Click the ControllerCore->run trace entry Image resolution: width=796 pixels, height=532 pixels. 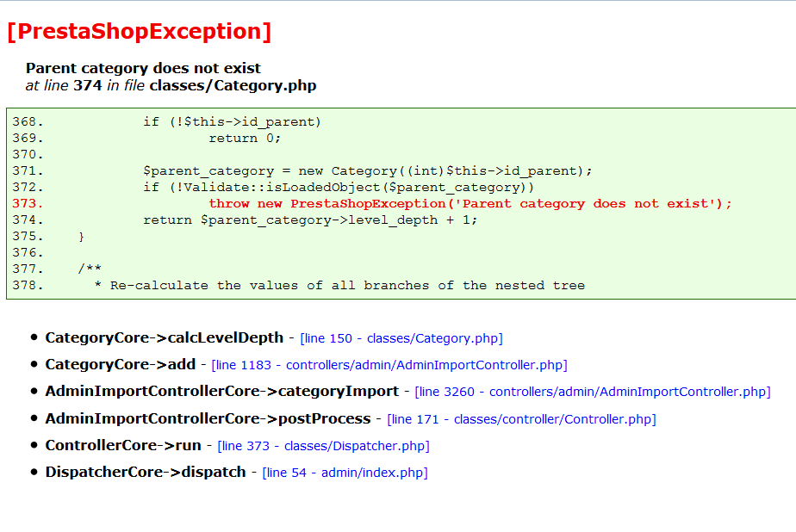coord(123,445)
